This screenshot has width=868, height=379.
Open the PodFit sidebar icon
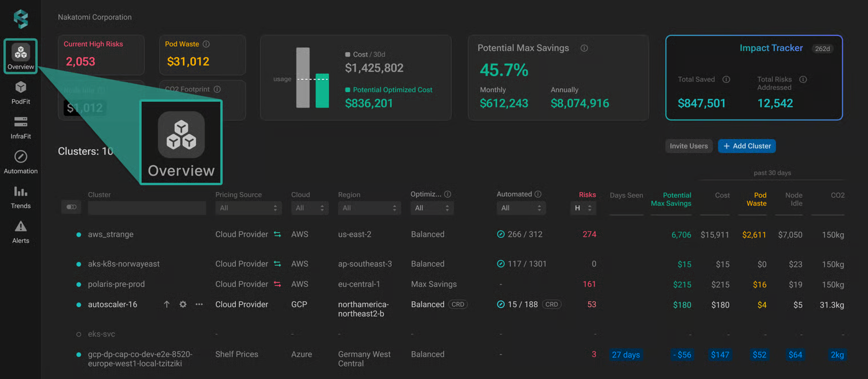[x=21, y=87]
